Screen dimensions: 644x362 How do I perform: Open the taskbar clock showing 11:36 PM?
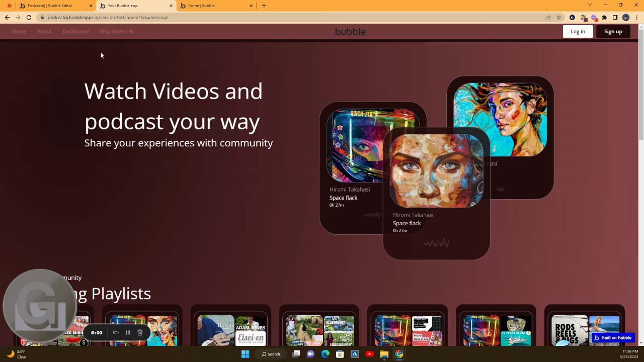630,354
